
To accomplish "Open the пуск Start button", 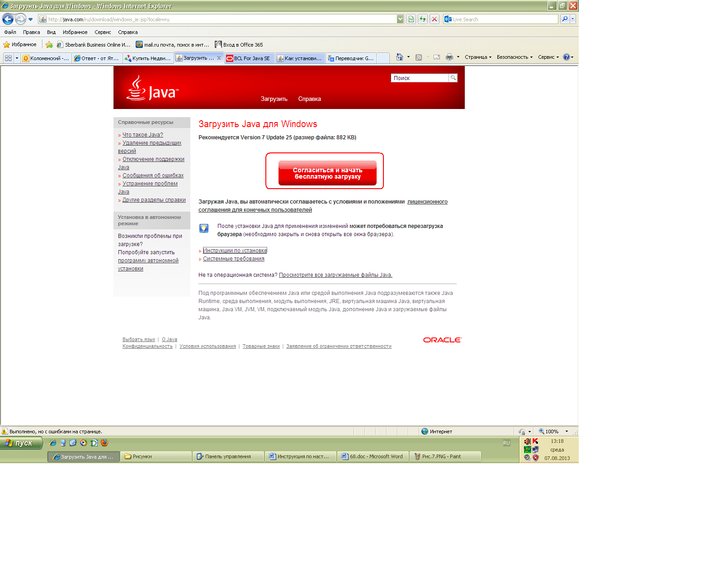I will [22, 443].
